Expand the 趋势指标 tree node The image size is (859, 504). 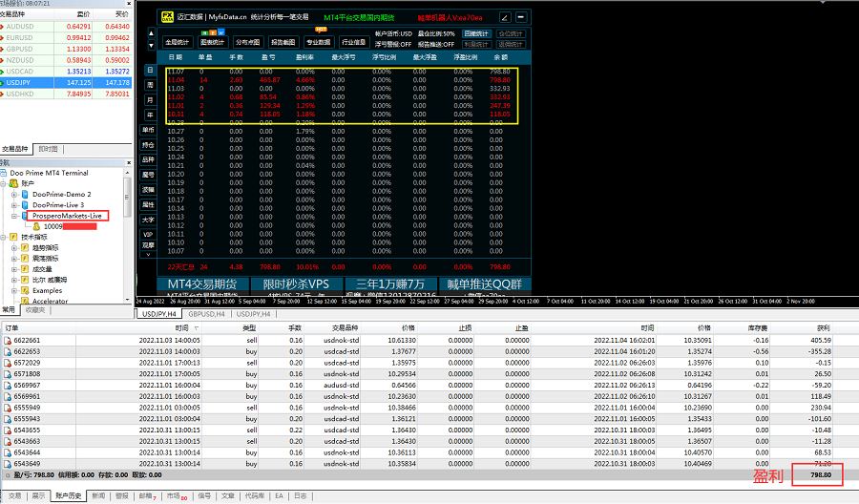pos(14,248)
